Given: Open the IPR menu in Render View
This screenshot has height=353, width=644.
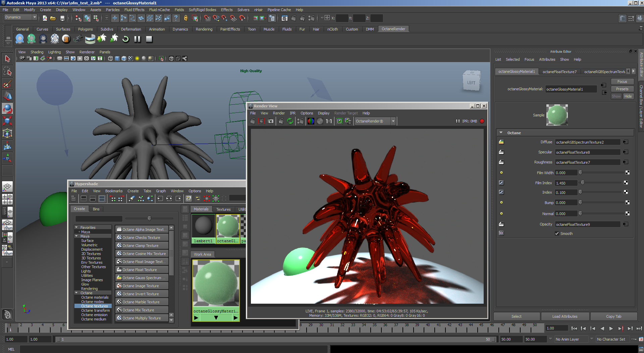Looking at the screenshot, I should [292, 113].
